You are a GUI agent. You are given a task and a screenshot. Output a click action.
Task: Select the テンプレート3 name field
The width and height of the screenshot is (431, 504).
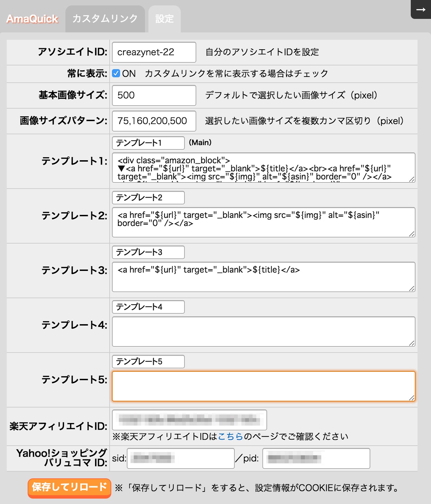(148, 252)
